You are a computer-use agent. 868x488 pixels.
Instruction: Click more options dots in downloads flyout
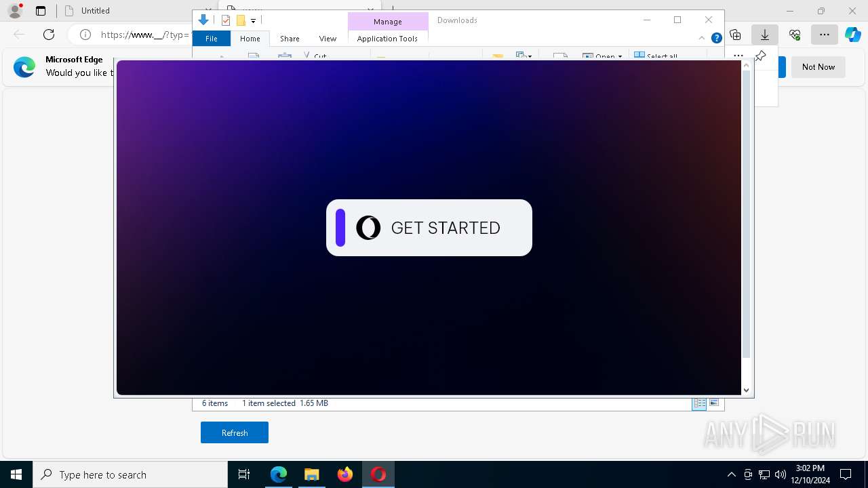pos(738,56)
